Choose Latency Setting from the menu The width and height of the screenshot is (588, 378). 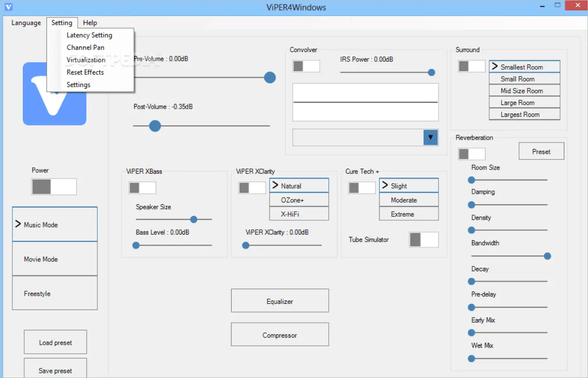pos(90,35)
